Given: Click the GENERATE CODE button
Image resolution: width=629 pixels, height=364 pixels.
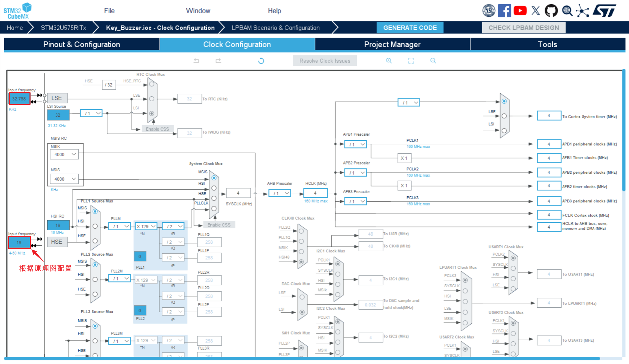Looking at the screenshot, I should coord(410,28).
